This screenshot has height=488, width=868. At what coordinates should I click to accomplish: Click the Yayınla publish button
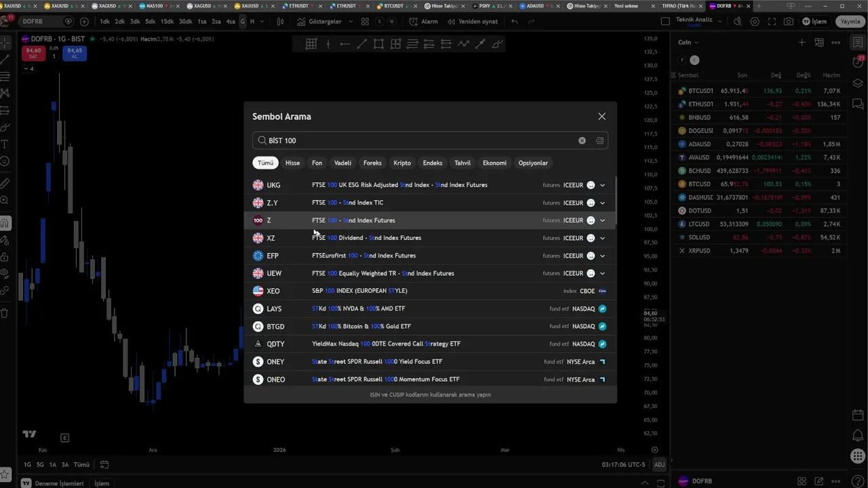[x=850, y=22]
